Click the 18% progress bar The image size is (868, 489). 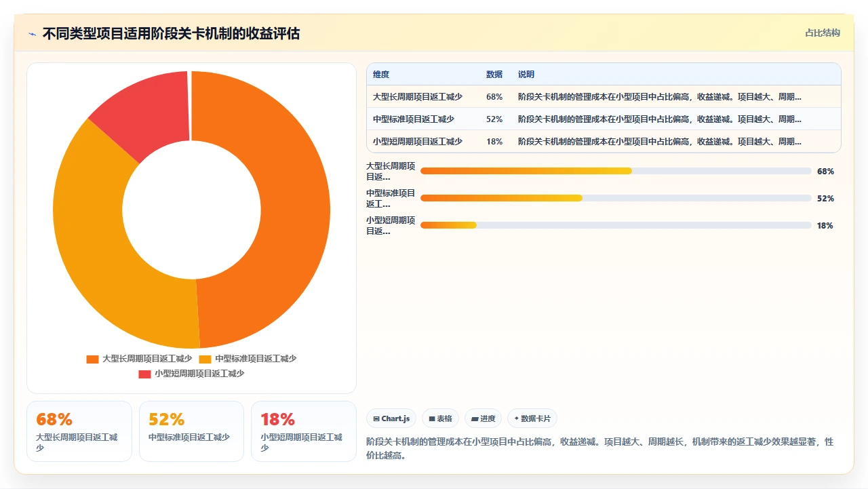[616, 225]
